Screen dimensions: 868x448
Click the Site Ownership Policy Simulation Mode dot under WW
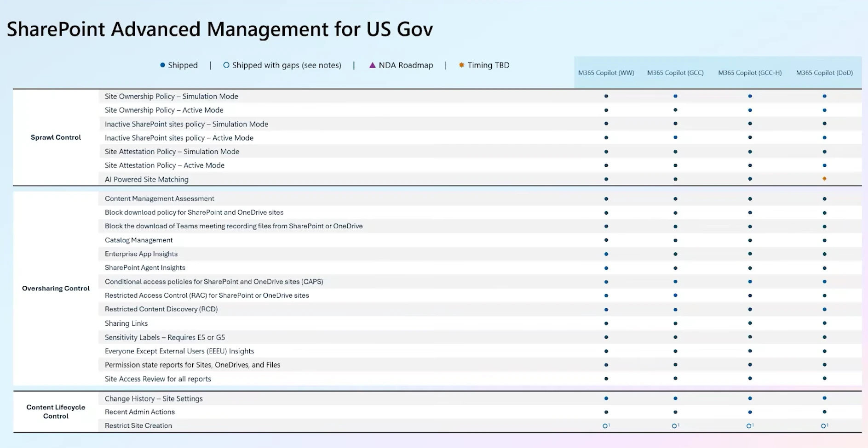click(x=606, y=96)
